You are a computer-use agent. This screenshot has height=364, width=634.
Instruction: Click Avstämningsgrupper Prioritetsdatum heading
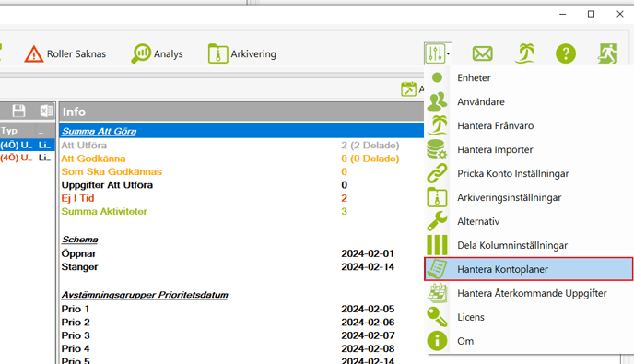pos(145,295)
